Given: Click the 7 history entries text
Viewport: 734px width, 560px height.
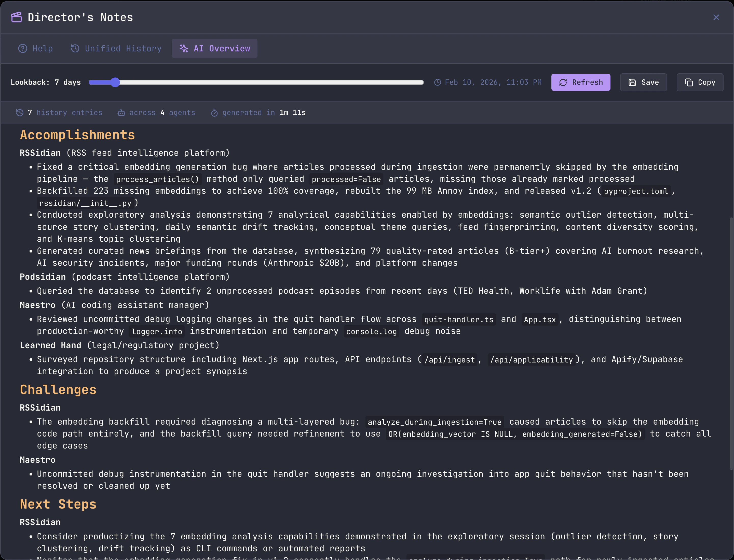Looking at the screenshot, I should (x=65, y=113).
